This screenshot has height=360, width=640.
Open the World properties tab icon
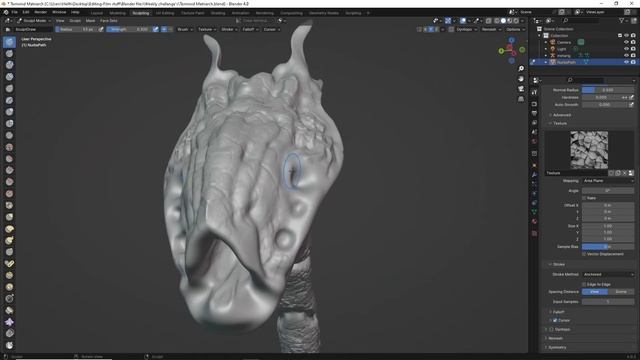coord(534,142)
